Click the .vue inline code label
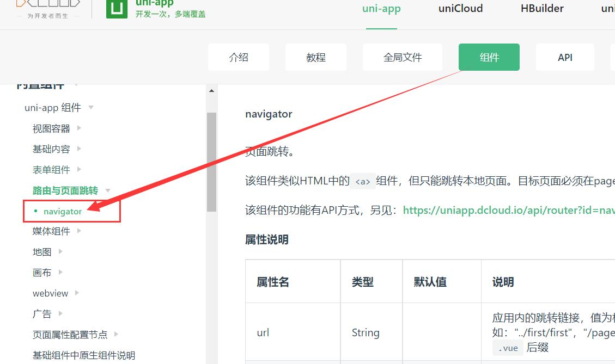615x364 pixels. pos(508,348)
